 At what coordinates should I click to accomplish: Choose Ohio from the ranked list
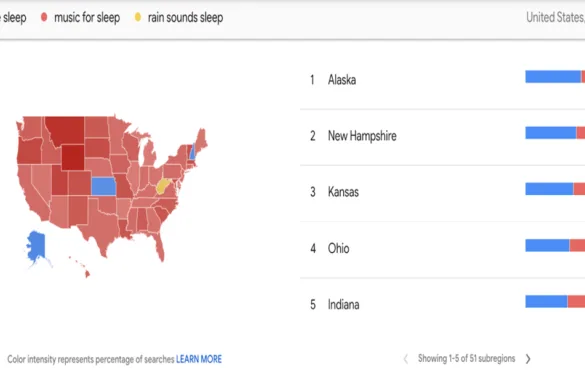[x=338, y=248]
